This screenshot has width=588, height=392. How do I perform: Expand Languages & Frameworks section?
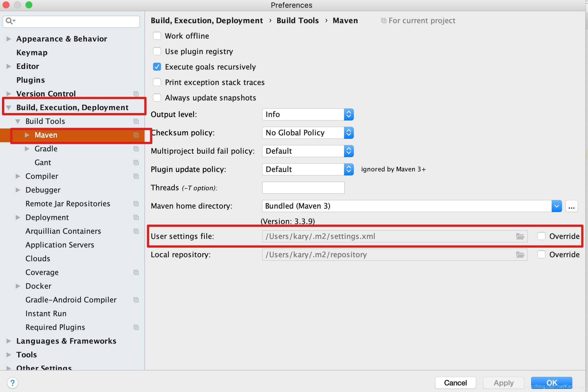pos(9,341)
